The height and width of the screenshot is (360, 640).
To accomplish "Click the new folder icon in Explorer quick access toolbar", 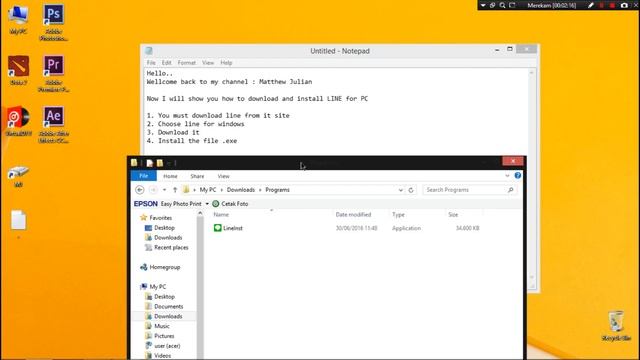I will point(160,163).
